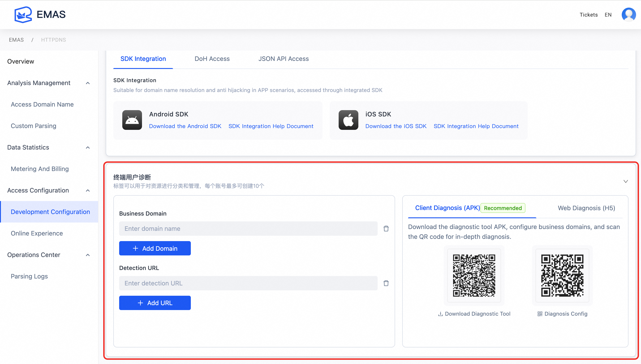Click the Download Diagnostic Tool QR code
This screenshot has height=364, width=641.
(x=474, y=276)
